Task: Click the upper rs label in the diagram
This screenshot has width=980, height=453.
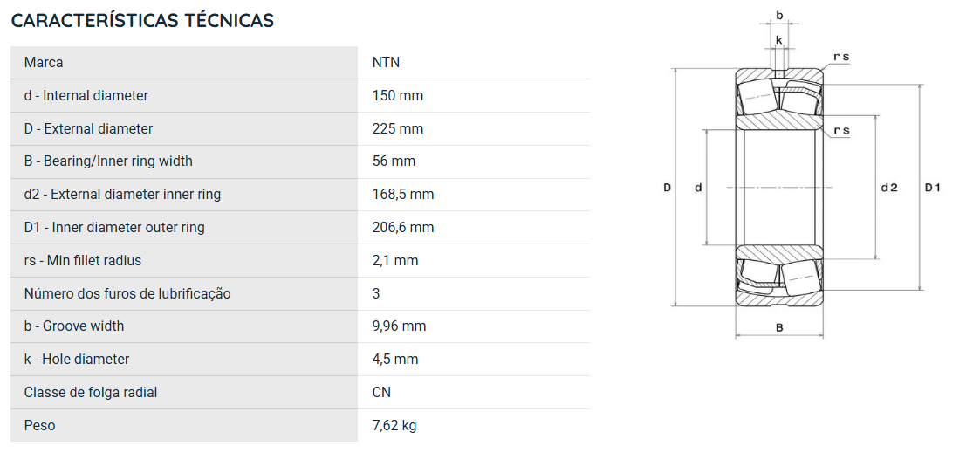Action: 841,57
